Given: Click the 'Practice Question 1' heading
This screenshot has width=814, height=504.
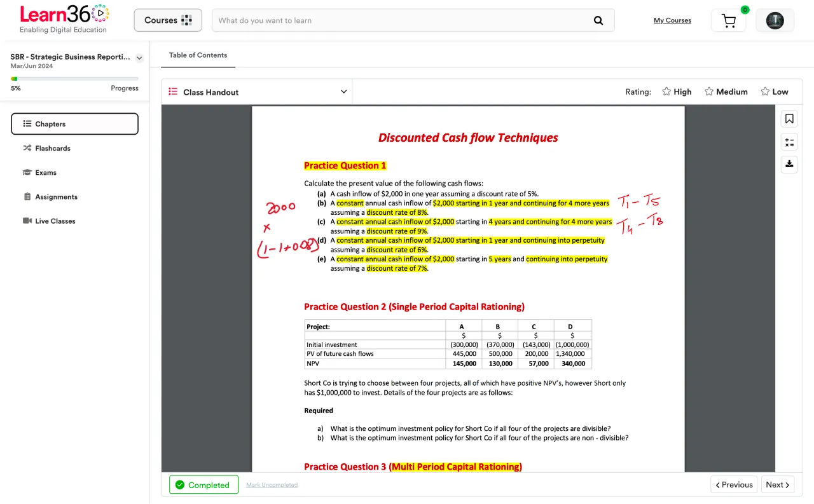Looking at the screenshot, I should point(345,165).
